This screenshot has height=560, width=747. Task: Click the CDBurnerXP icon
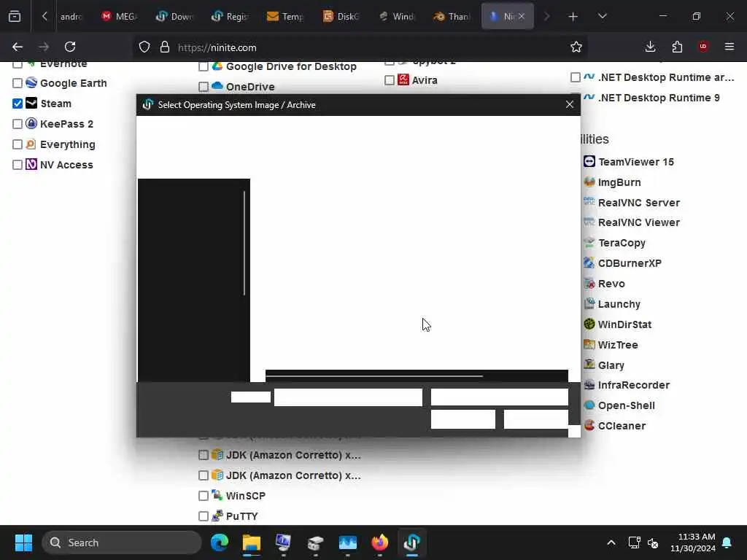[x=589, y=262]
